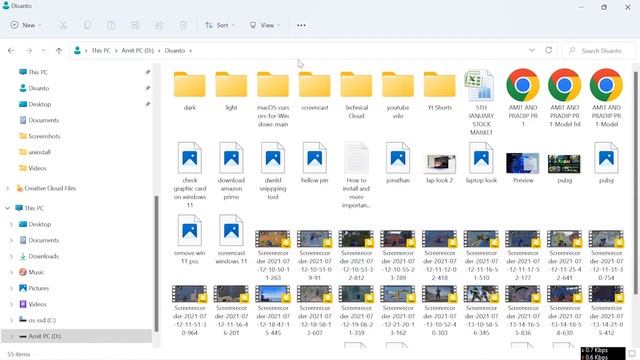Click This PC in the address breadcrumb
Screen dimensions: 640x360
pyautogui.click(x=101, y=51)
